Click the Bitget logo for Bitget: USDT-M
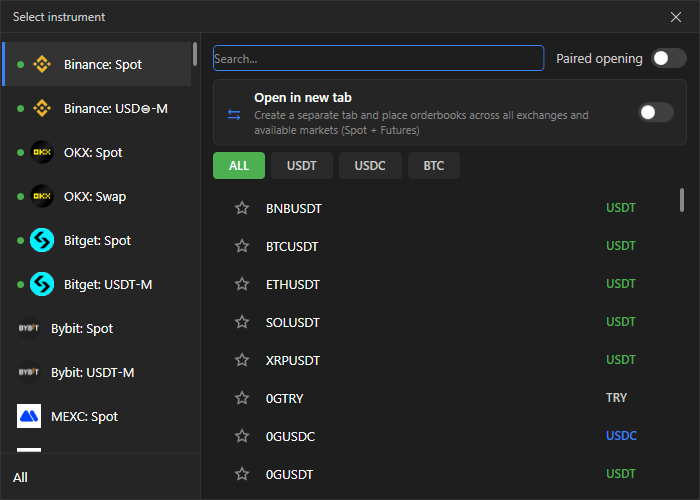This screenshot has width=700, height=500. click(42, 284)
